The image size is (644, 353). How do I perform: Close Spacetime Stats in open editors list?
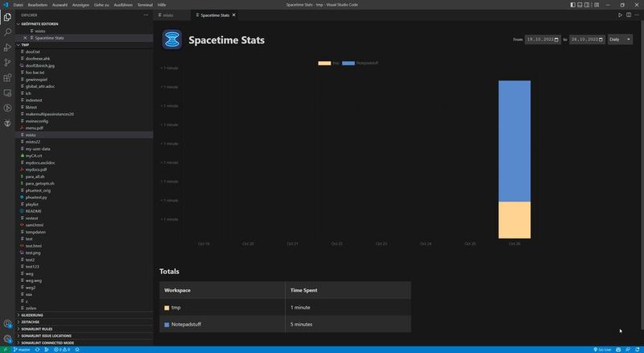point(25,38)
